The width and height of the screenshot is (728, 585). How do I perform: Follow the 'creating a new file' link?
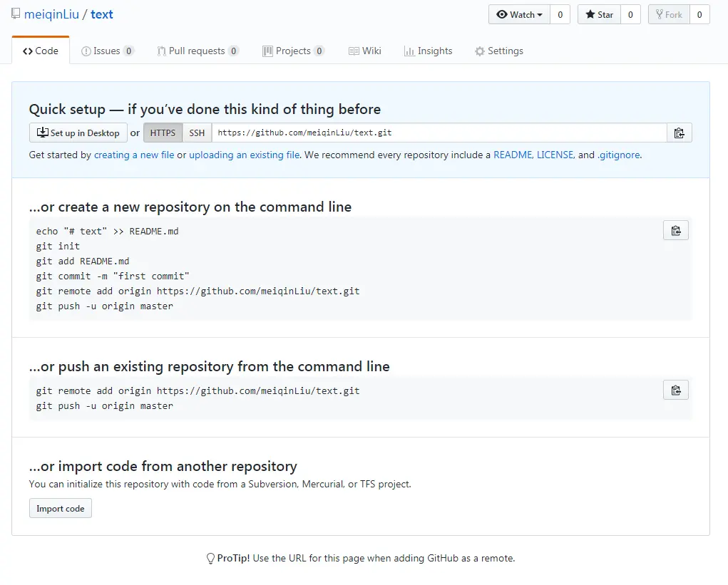tap(134, 155)
